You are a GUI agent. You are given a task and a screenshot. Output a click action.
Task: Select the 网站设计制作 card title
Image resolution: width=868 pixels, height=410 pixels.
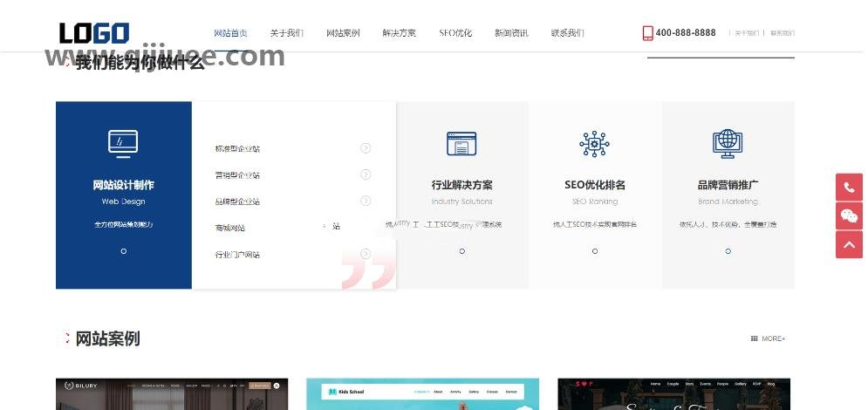(x=124, y=185)
